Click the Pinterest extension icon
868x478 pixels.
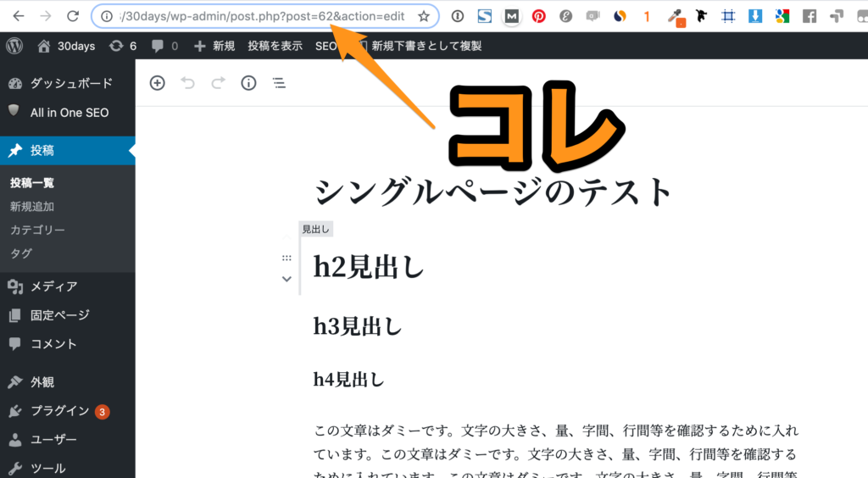(x=538, y=16)
